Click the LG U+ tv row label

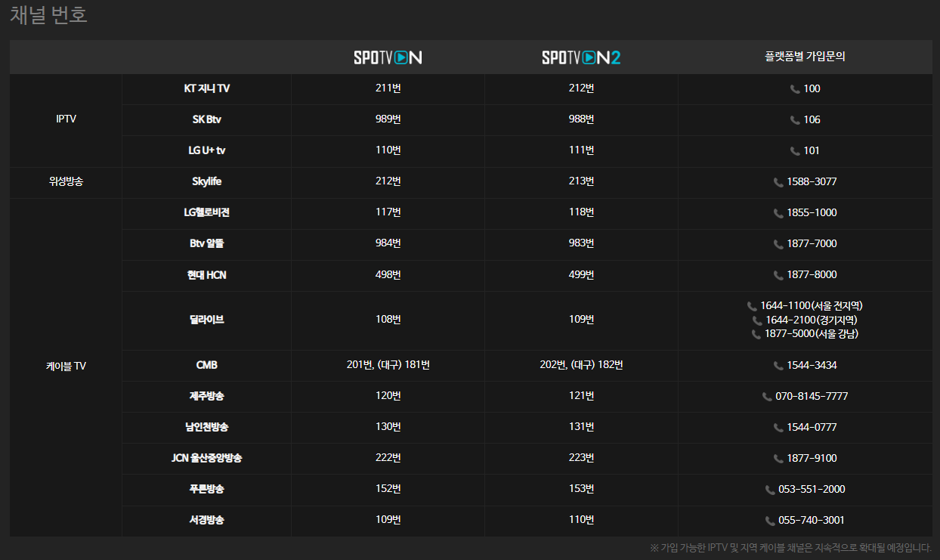tap(207, 150)
